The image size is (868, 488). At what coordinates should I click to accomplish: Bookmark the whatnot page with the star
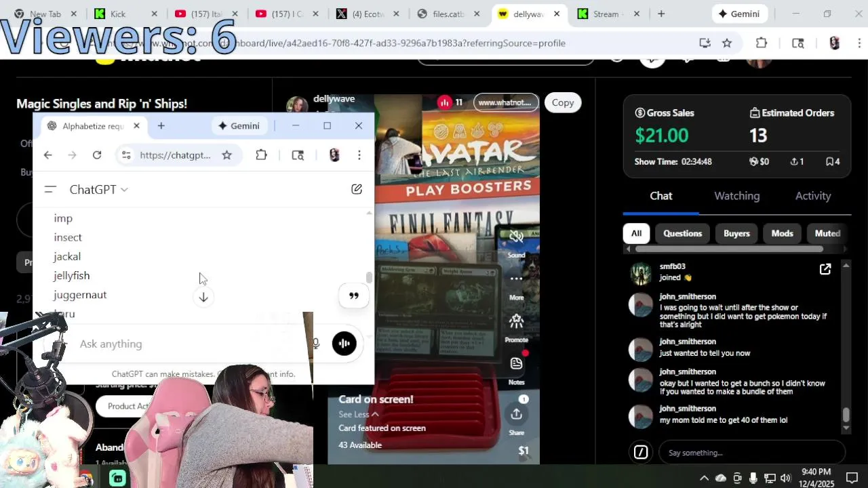(x=727, y=43)
